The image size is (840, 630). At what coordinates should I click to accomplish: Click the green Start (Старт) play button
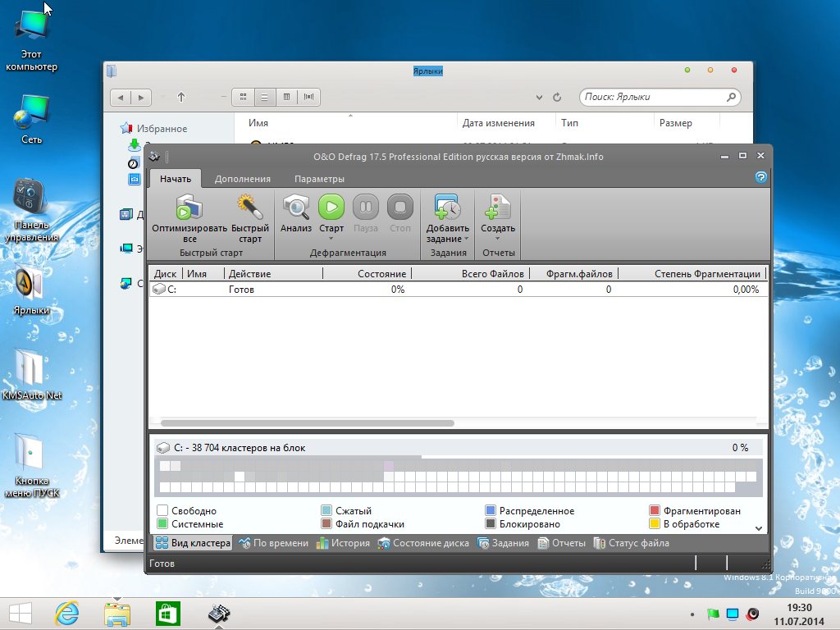pos(331,208)
